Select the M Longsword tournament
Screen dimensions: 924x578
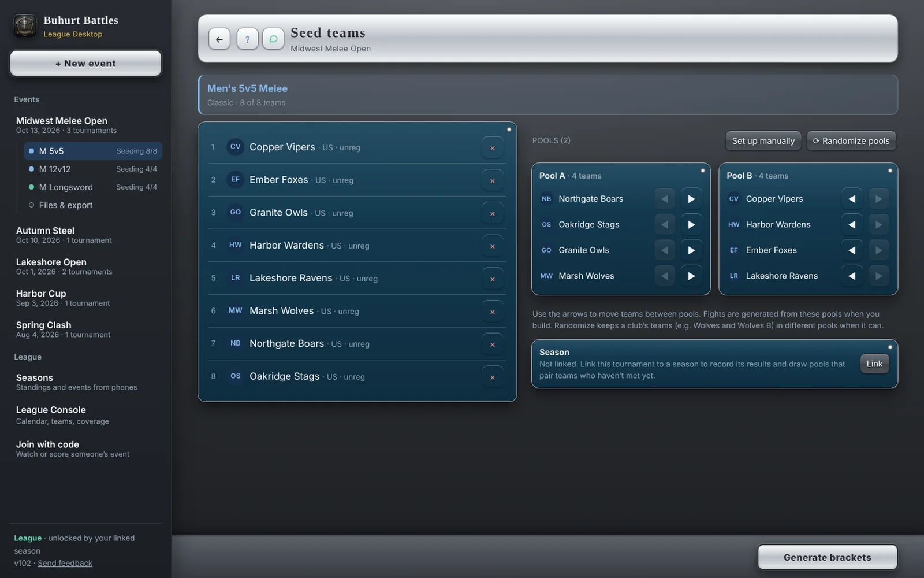pyautogui.click(x=92, y=187)
